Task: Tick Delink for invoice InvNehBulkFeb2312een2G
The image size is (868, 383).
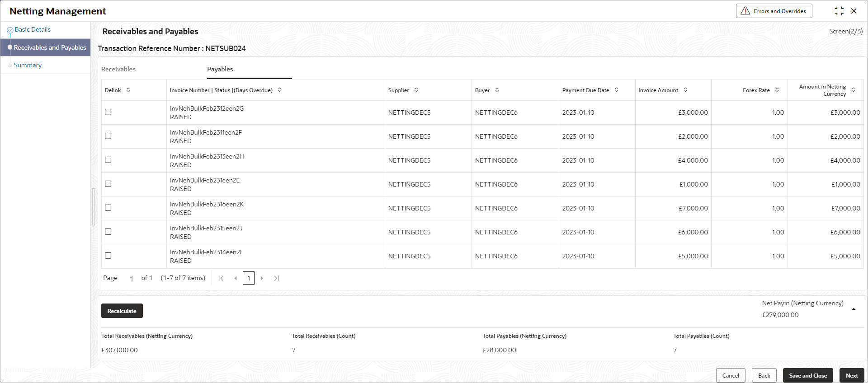Action: (x=108, y=112)
